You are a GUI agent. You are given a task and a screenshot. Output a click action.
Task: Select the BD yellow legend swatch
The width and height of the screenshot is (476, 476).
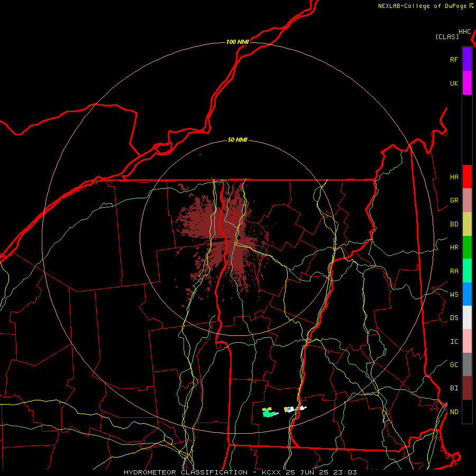click(467, 224)
